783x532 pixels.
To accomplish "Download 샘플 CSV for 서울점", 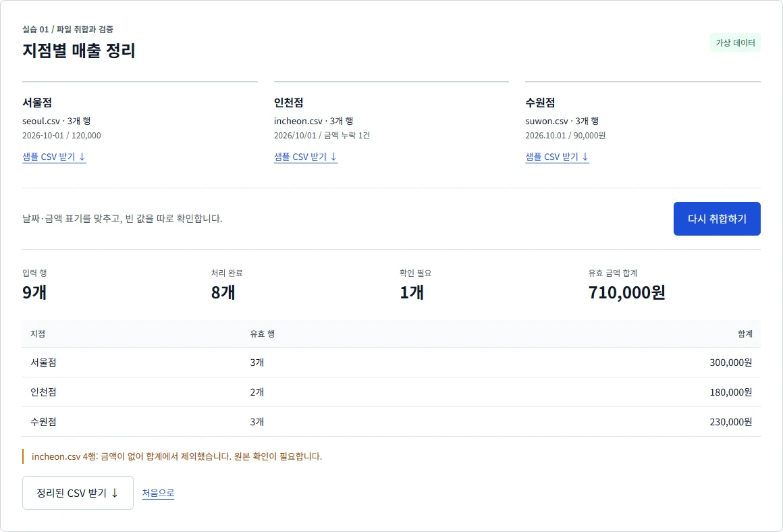I will [x=54, y=157].
